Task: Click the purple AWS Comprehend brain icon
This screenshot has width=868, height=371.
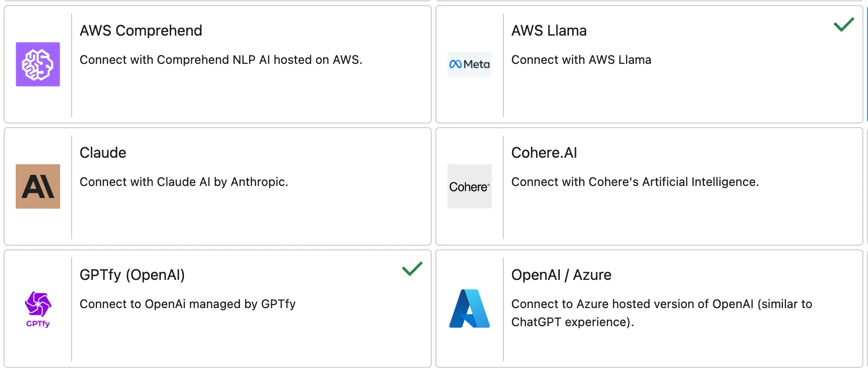Action: tap(38, 64)
